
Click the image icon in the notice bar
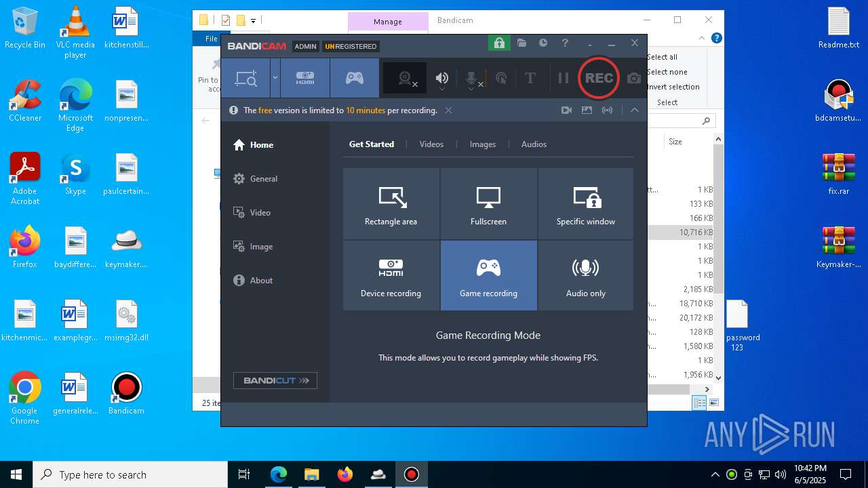point(587,110)
